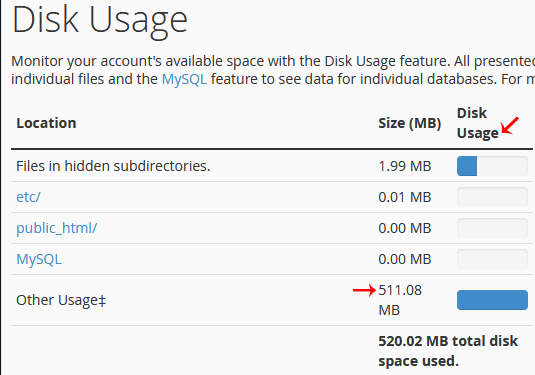Click the Disk Usage column header
Image resolution: width=535 pixels, height=375 pixels.
click(477, 123)
